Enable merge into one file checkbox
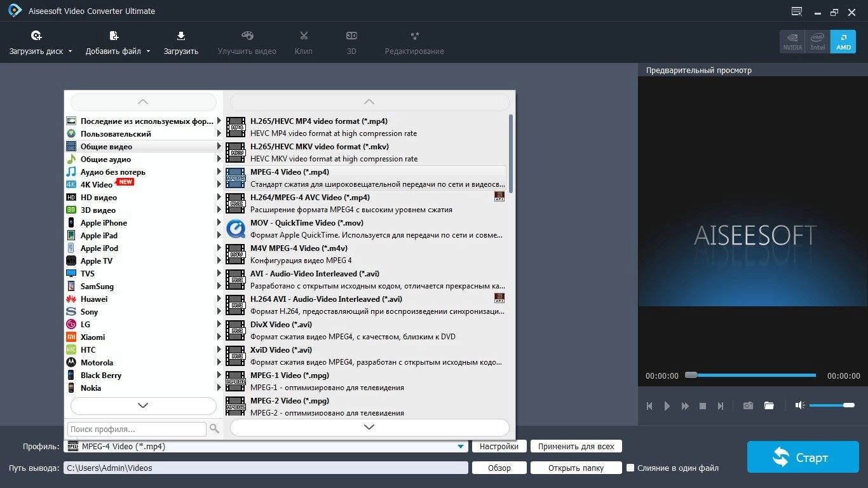Screen dimensions: 868x488 [x=630, y=468]
